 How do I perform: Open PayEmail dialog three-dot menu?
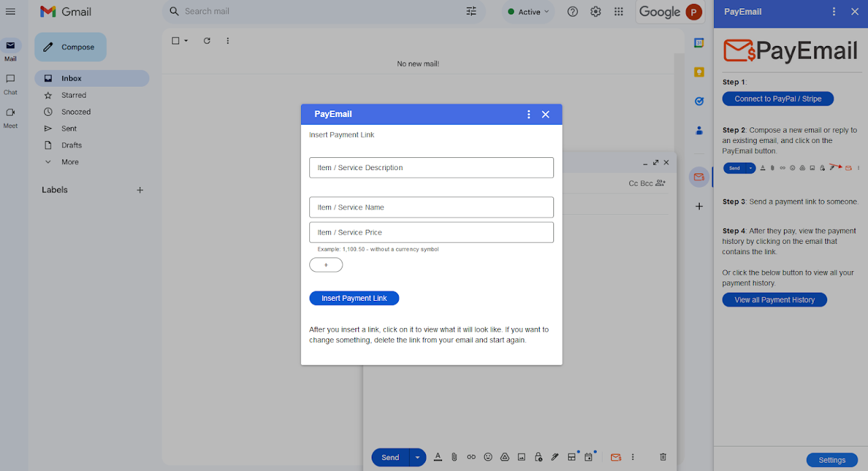[x=529, y=115]
